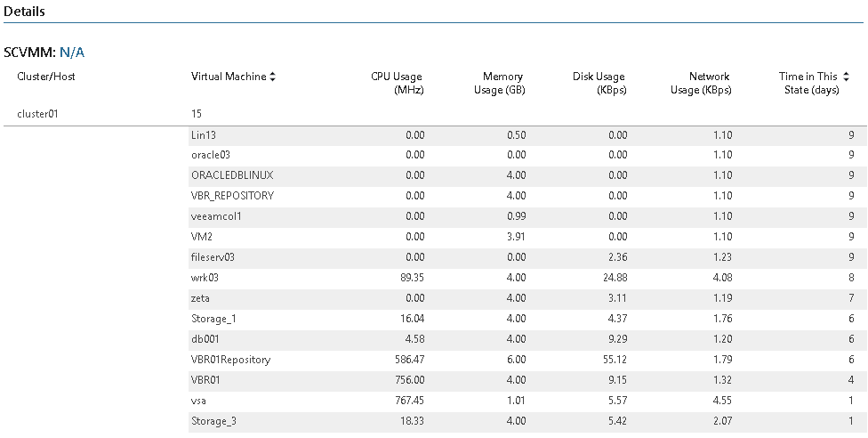Screen dimensions: 868x438
Task: Select the fileserv03 virtual machine
Action: [x=213, y=257]
